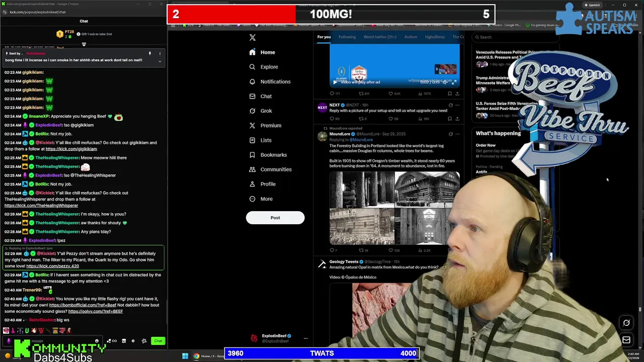Open the Bookmarks icon in sidebar
644x362 pixels.
[x=253, y=155]
